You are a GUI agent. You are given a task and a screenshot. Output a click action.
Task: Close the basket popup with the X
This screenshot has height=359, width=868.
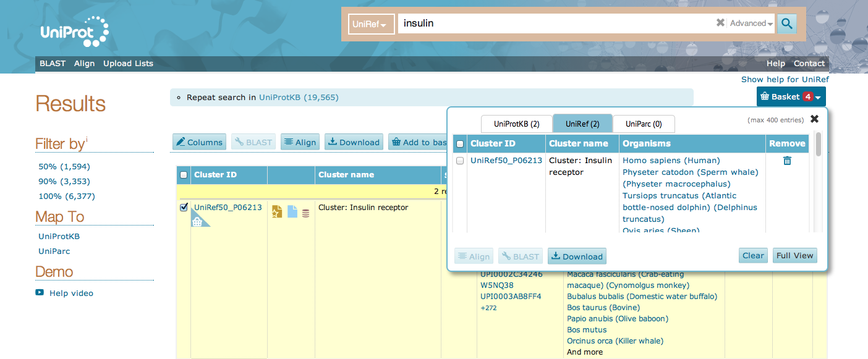(x=814, y=119)
